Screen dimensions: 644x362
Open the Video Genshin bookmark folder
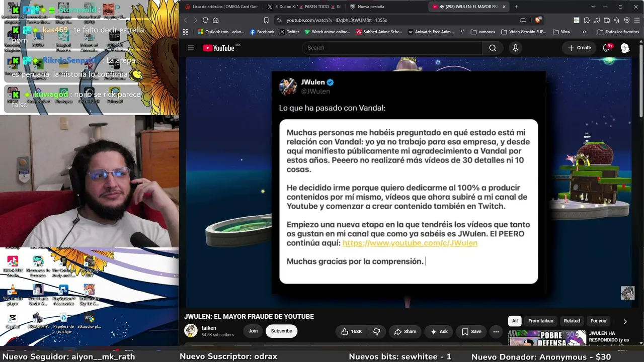(524, 32)
